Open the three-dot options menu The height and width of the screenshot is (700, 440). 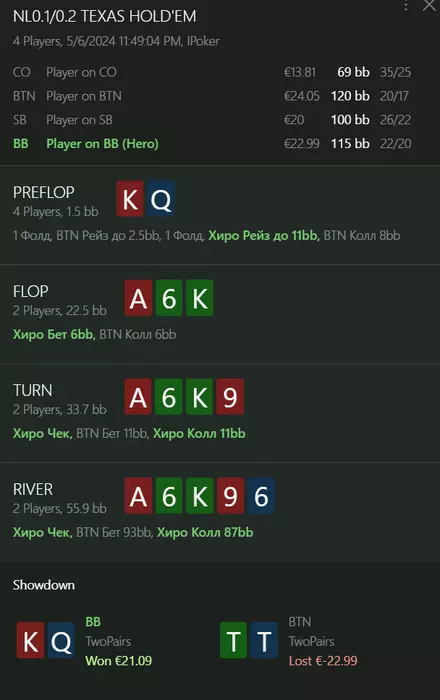(406, 5)
